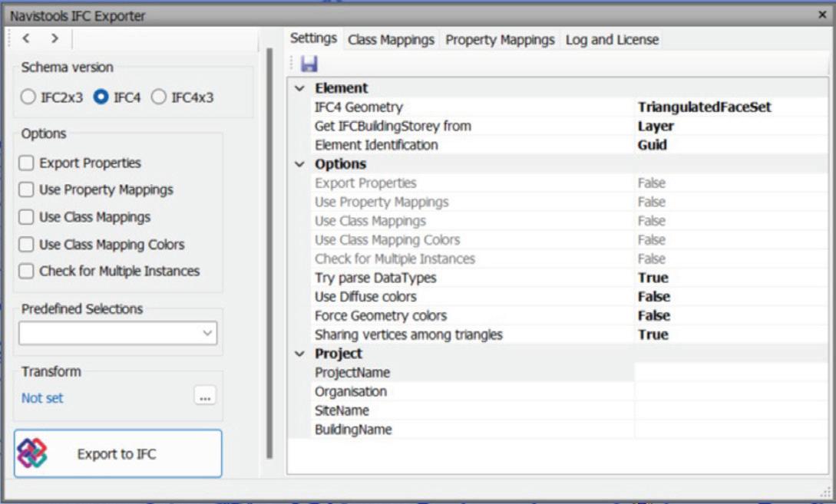Click the BuildingName value field
Screen dimensions: 836x504
click(x=730, y=430)
